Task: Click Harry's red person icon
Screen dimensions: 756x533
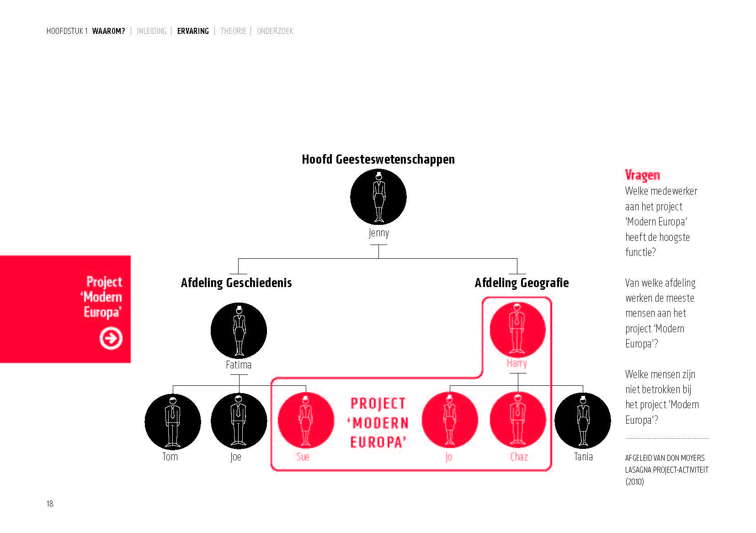Action: [x=517, y=329]
